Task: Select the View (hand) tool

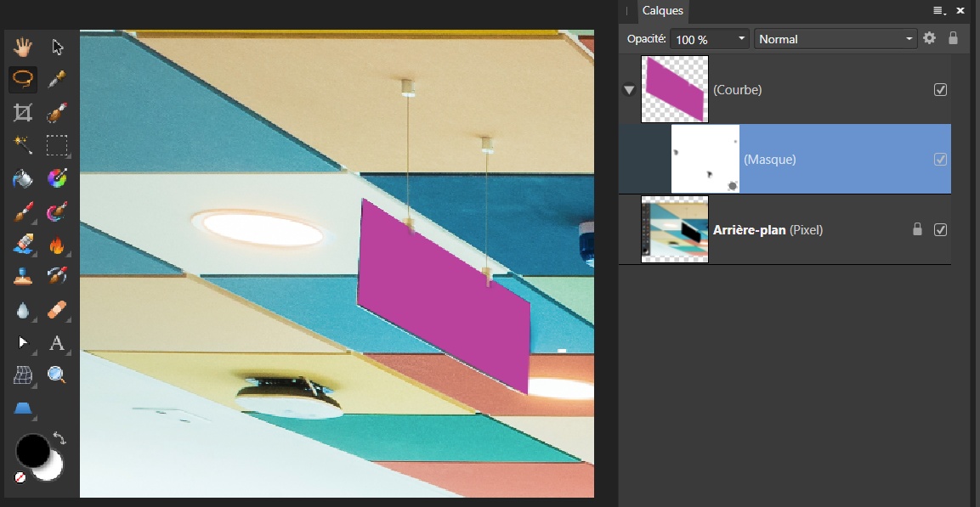Action: [23, 47]
